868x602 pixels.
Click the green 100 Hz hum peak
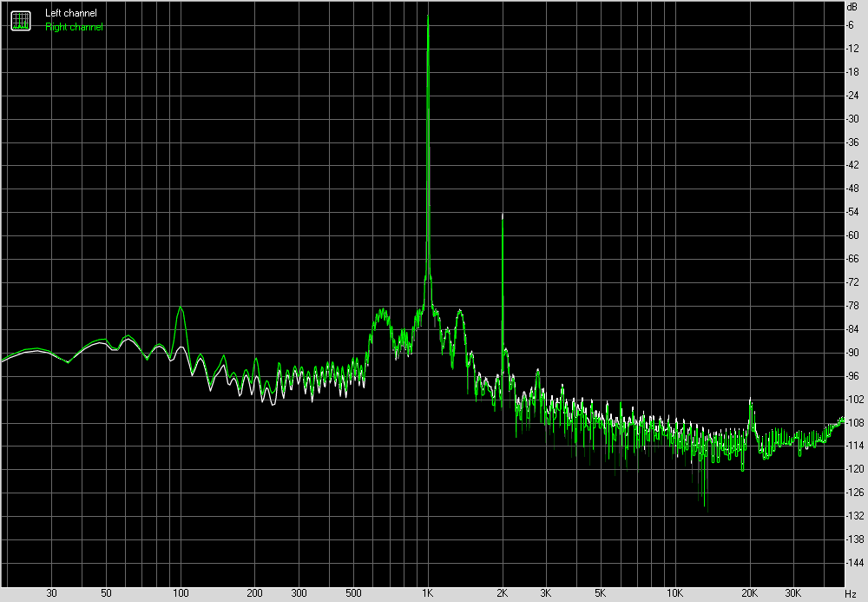click(x=181, y=308)
